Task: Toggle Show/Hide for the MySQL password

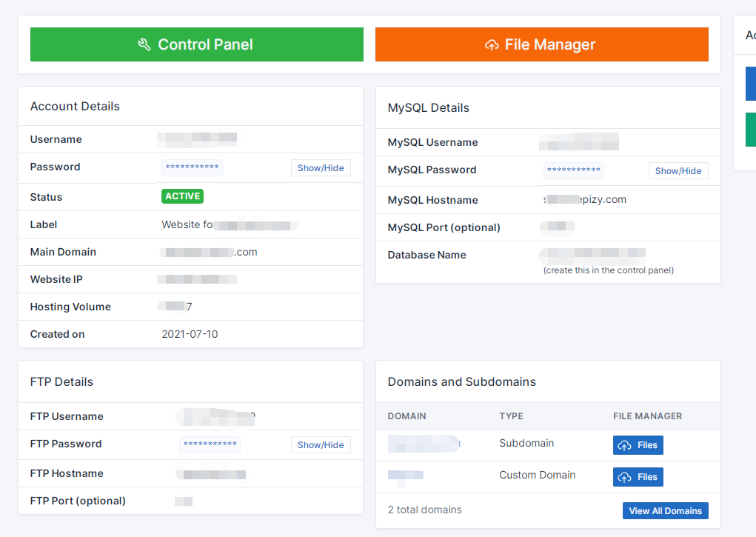Action: click(x=678, y=171)
